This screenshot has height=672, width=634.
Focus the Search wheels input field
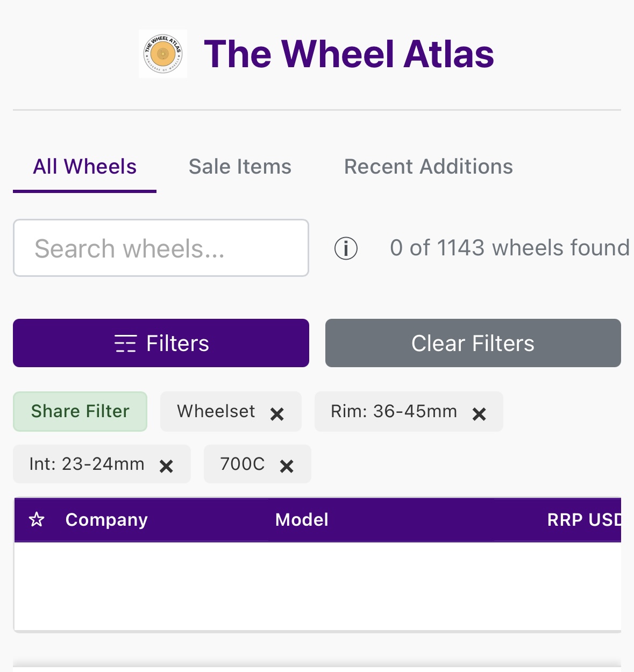161,248
